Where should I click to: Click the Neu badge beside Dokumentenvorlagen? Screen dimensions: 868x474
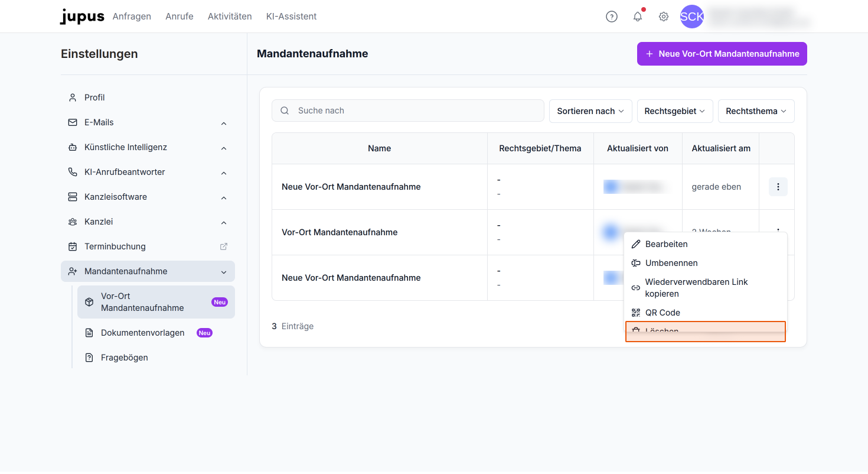click(204, 333)
